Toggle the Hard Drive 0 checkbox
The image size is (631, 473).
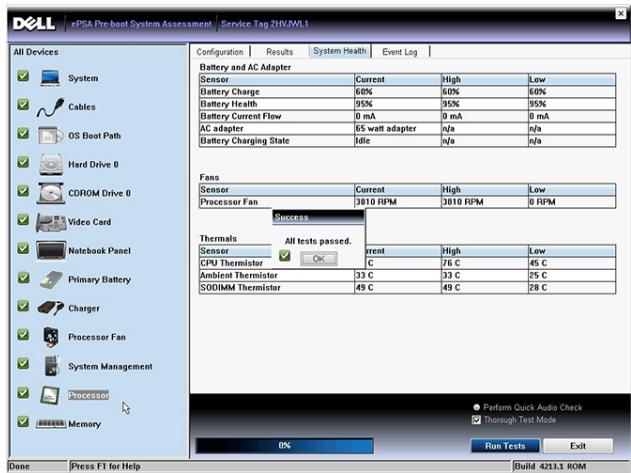point(23,162)
